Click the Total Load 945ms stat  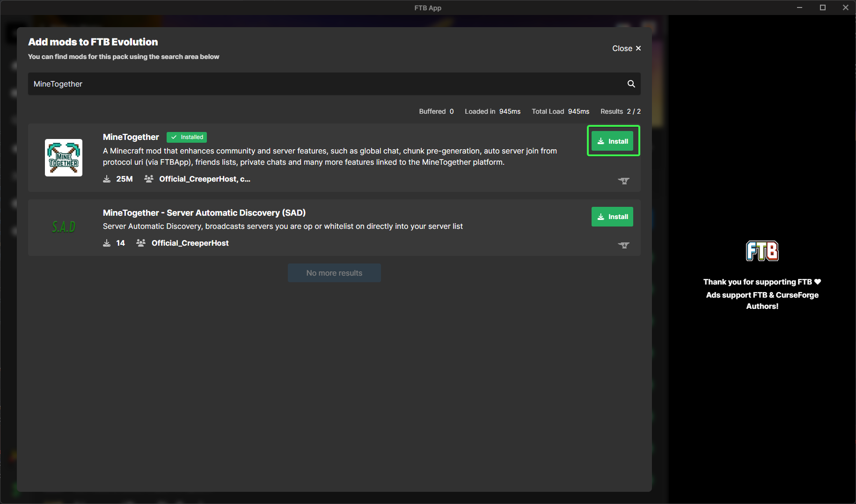click(560, 111)
